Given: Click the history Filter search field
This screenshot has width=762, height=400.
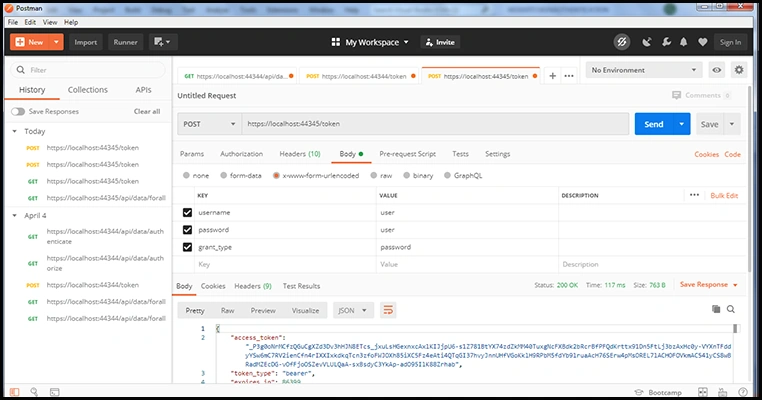Looking at the screenshot, I should (87, 70).
